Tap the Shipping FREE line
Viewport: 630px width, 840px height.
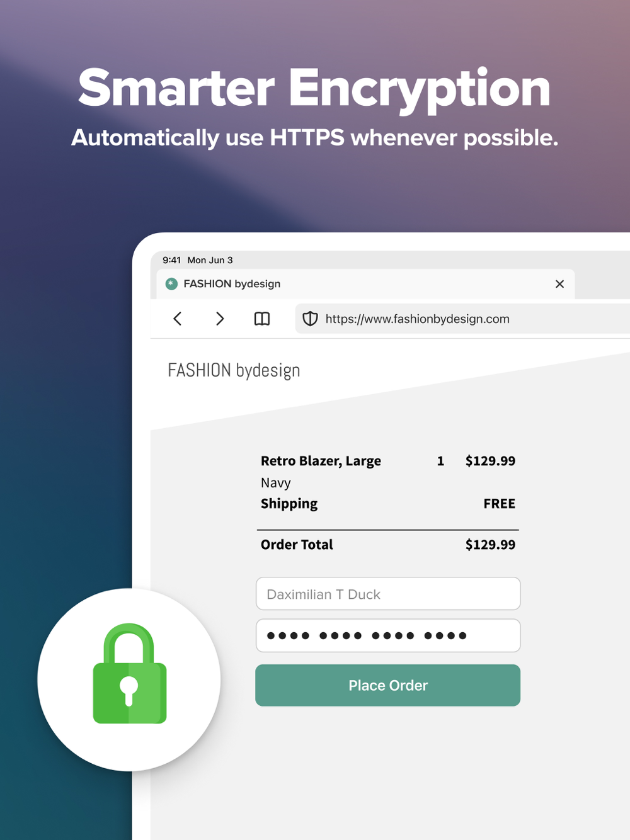pos(388,504)
